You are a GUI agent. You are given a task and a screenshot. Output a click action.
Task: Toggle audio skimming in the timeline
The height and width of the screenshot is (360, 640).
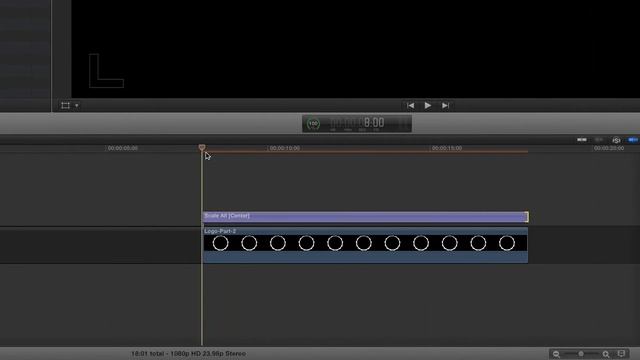tap(599, 140)
